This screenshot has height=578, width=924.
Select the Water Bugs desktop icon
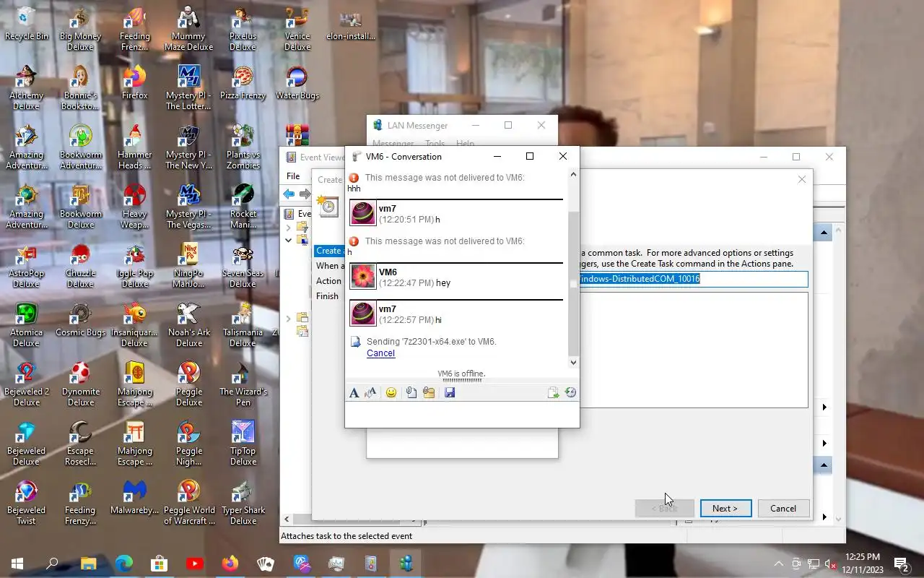click(297, 83)
